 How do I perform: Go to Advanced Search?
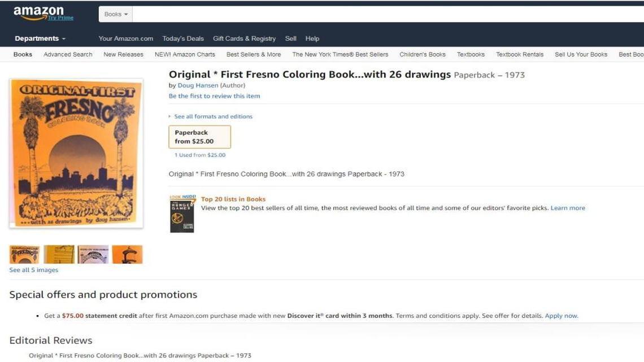point(67,54)
